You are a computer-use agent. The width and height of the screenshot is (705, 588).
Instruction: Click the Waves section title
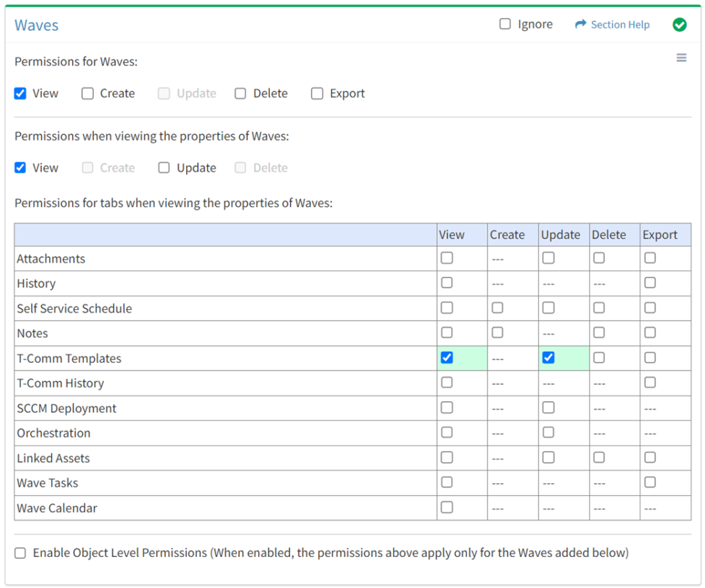(36, 25)
